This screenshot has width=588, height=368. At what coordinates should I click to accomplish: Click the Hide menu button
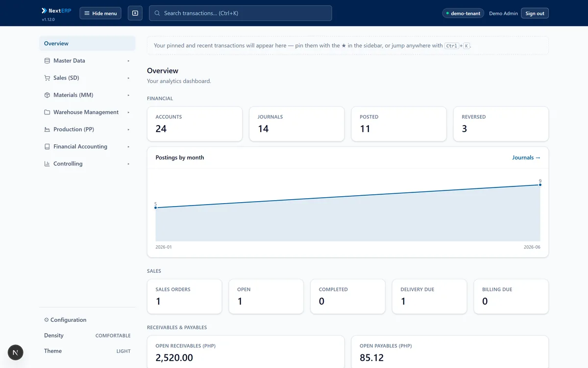tap(100, 13)
